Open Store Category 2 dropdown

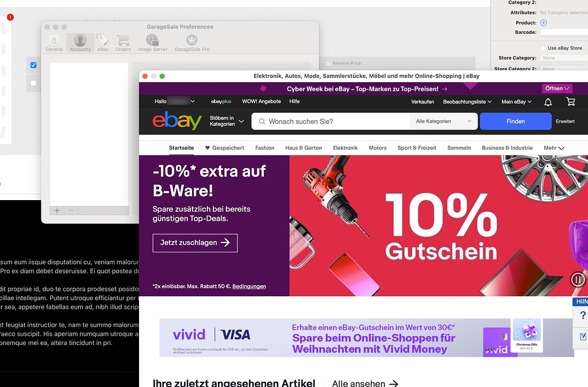[x=564, y=68]
